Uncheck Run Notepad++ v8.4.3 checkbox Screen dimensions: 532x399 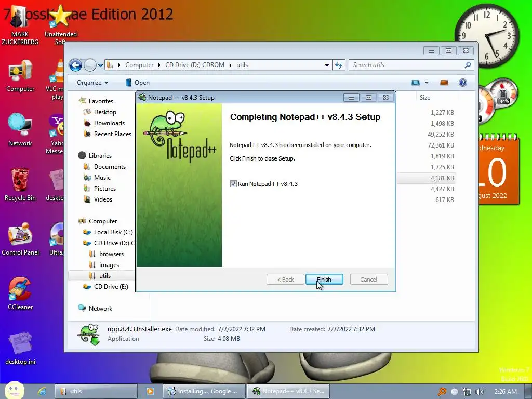click(233, 184)
